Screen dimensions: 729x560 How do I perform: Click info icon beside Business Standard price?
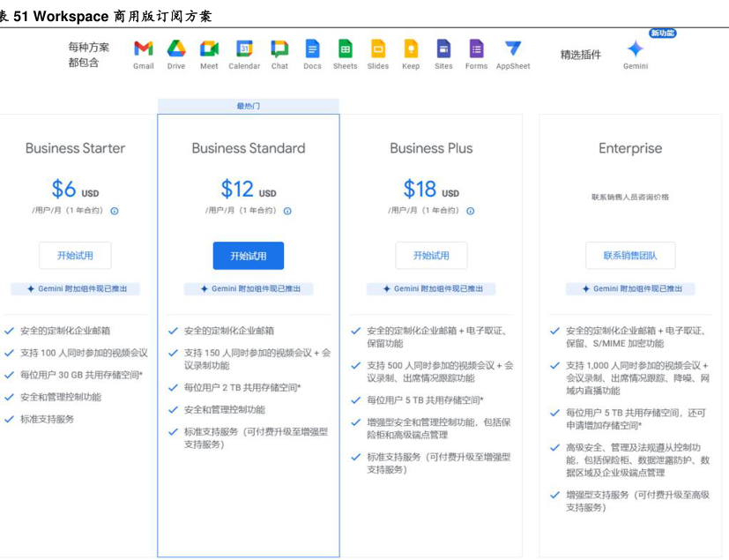pos(287,211)
